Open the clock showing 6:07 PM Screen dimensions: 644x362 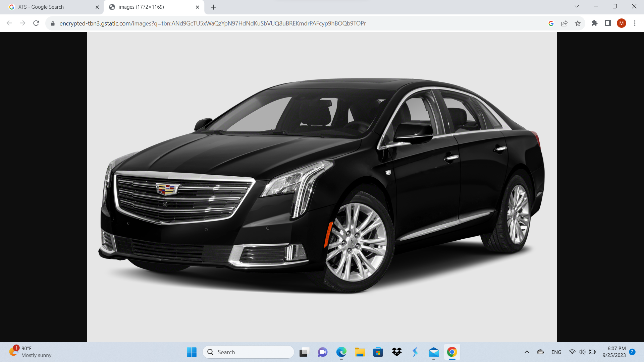point(614,352)
